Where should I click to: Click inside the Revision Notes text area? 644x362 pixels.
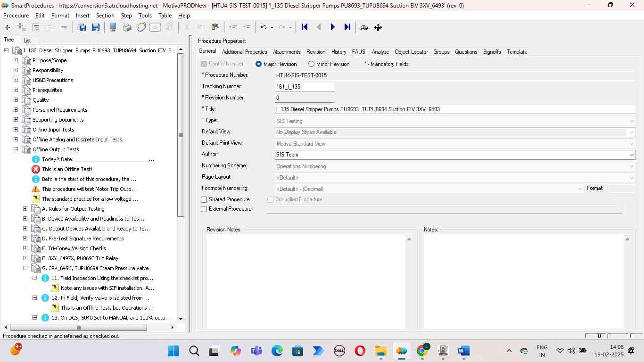click(x=306, y=281)
